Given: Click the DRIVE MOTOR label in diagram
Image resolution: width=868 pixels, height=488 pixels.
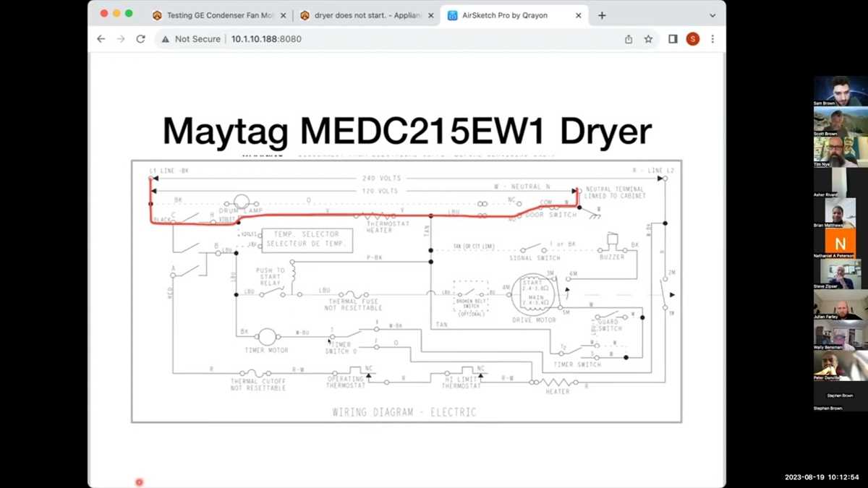Looking at the screenshot, I should [x=533, y=320].
